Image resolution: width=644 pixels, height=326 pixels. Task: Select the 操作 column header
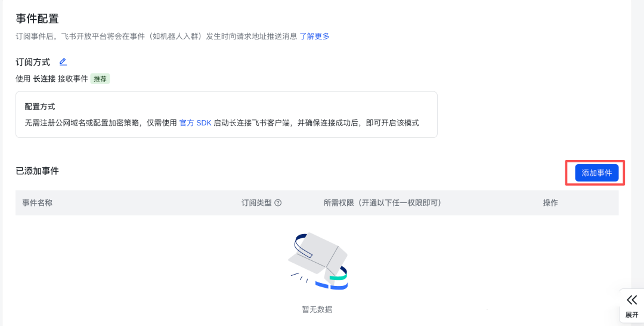tap(550, 203)
